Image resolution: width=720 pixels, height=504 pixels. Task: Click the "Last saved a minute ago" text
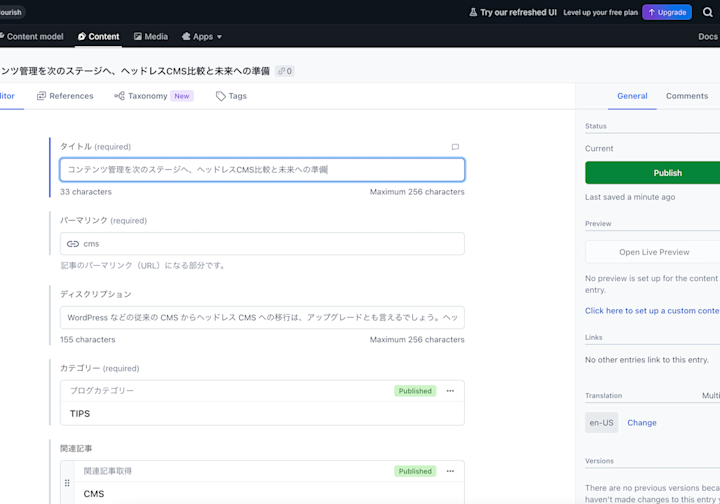click(x=630, y=197)
